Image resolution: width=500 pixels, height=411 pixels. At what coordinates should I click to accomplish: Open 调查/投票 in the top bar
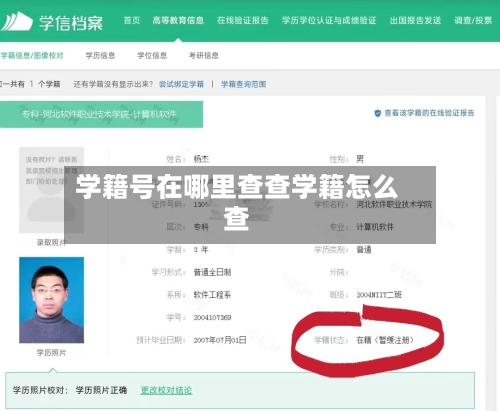[473, 21]
